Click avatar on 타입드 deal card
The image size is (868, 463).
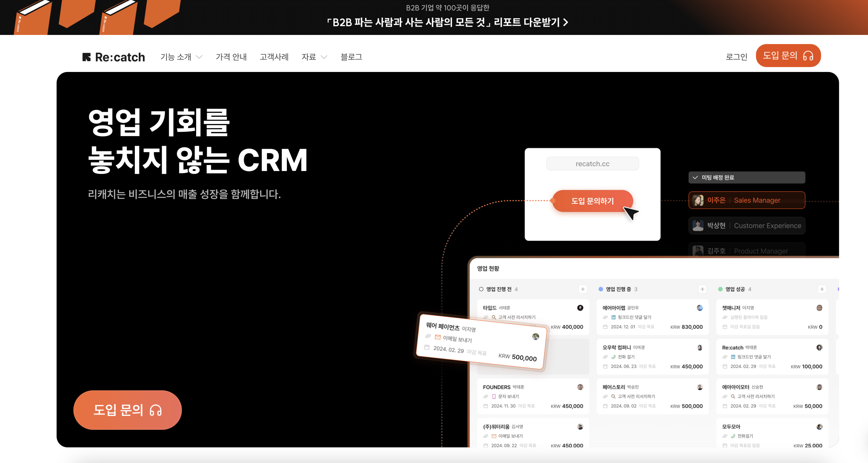tap(580, 308)
